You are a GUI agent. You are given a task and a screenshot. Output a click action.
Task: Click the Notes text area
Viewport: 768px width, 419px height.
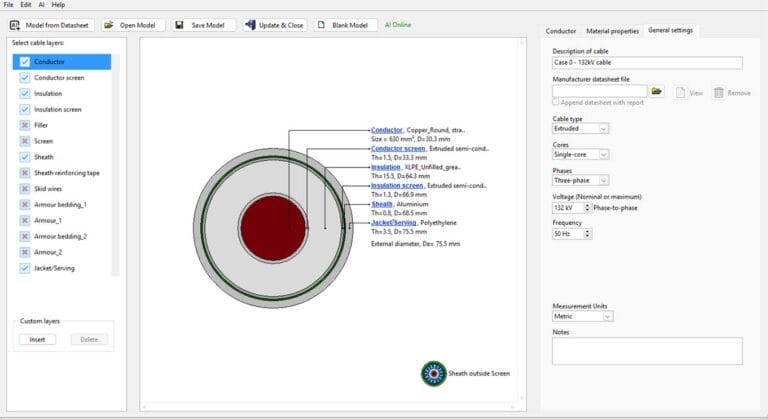coord(647,351)
